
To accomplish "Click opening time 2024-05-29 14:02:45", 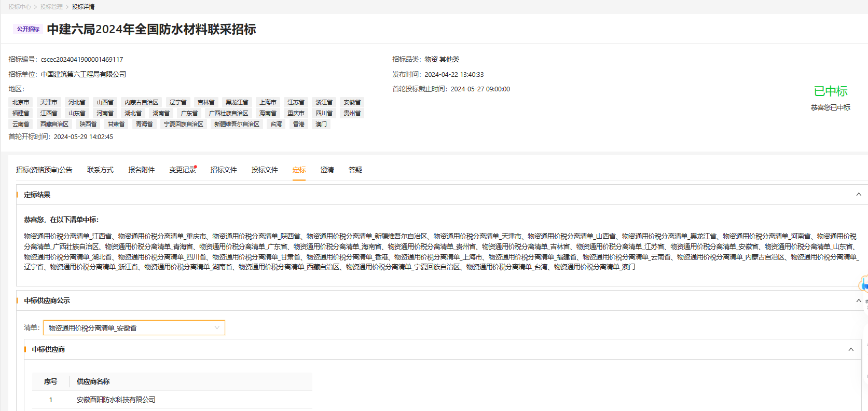I will (84, 137).
